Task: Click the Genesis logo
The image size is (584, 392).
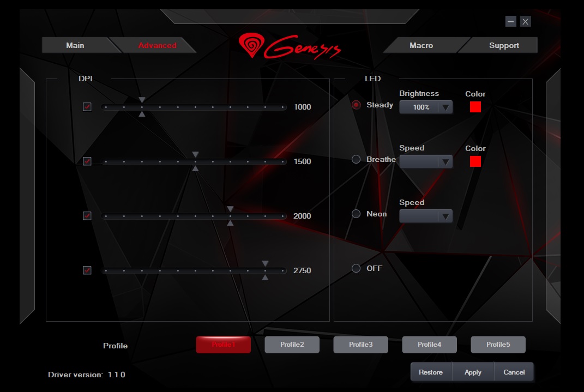Action: [x=290, y=46]
